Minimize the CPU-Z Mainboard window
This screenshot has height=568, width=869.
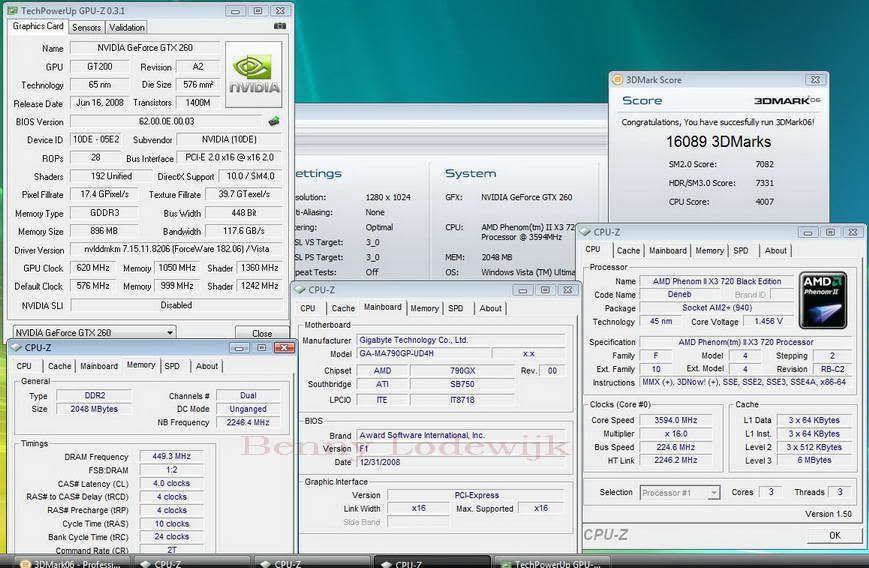coord(523,290)
